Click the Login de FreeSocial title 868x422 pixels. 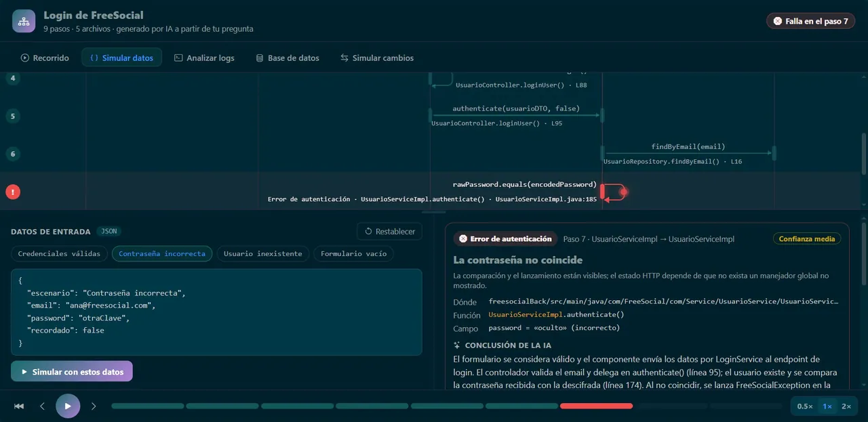[x=94, y=15]
